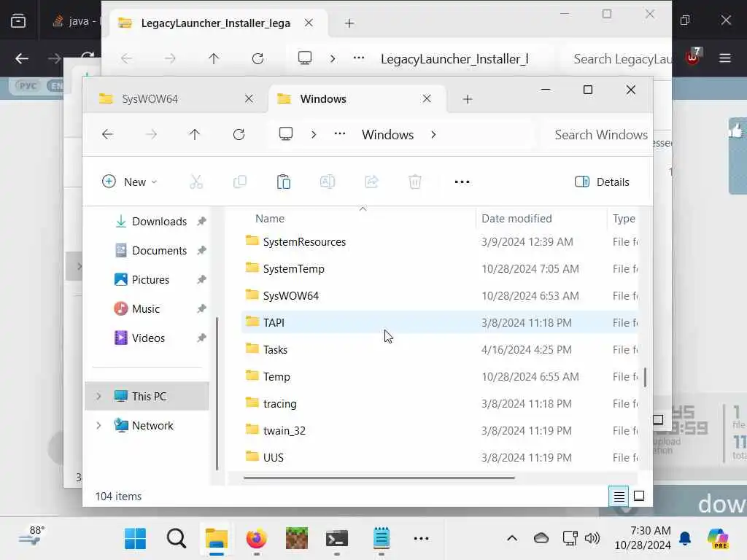This screenshot has height=560, width=747.
Task: Open Windows Start menu
Action: click(135, 539)
